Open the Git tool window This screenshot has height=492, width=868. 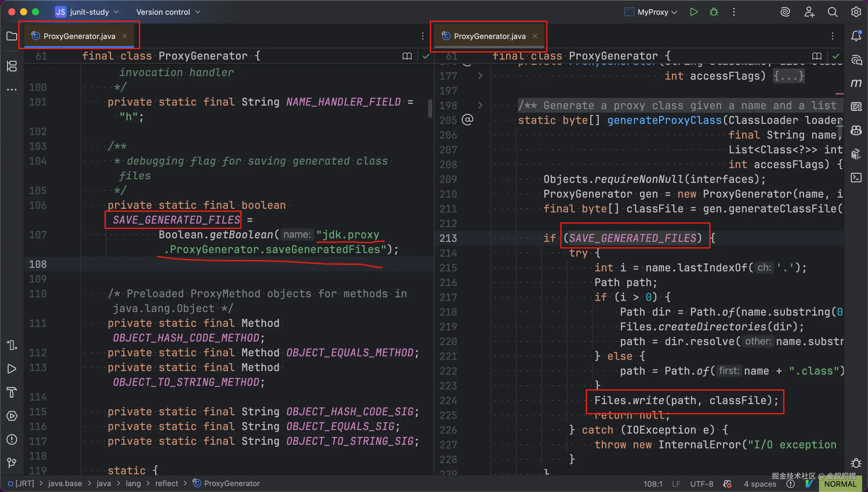pos(12,463)
